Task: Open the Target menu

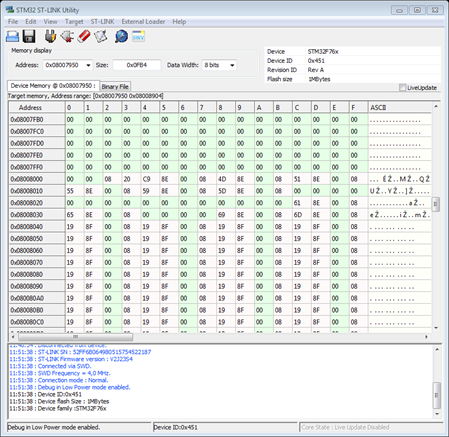Action: point(74,22)
